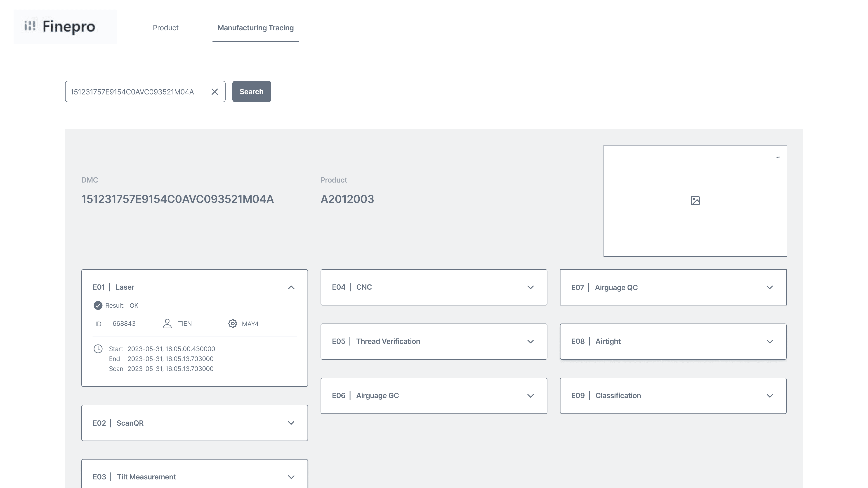This screenshot has width=868, height=488.
Task: Collapse the E01 Laser panel
Action: (291, 287)
